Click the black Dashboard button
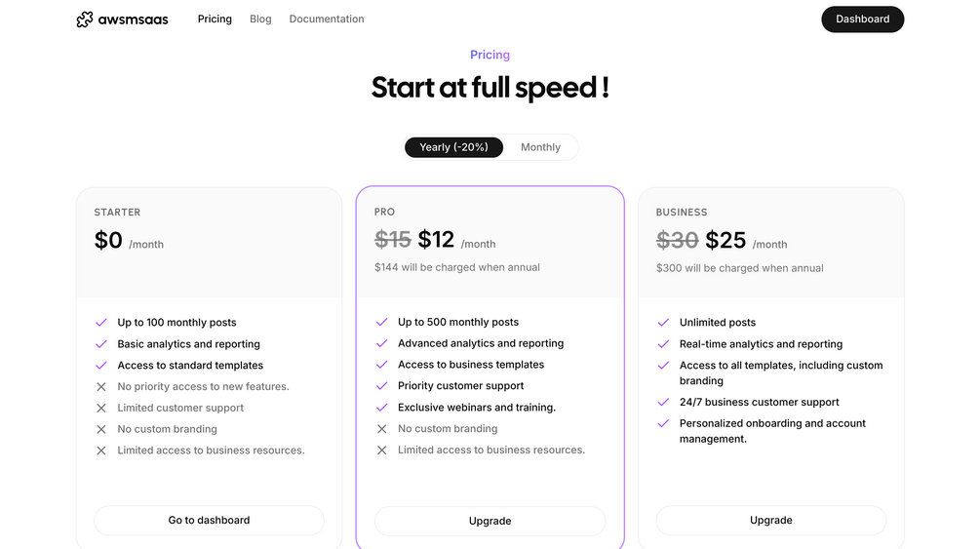 862,20
